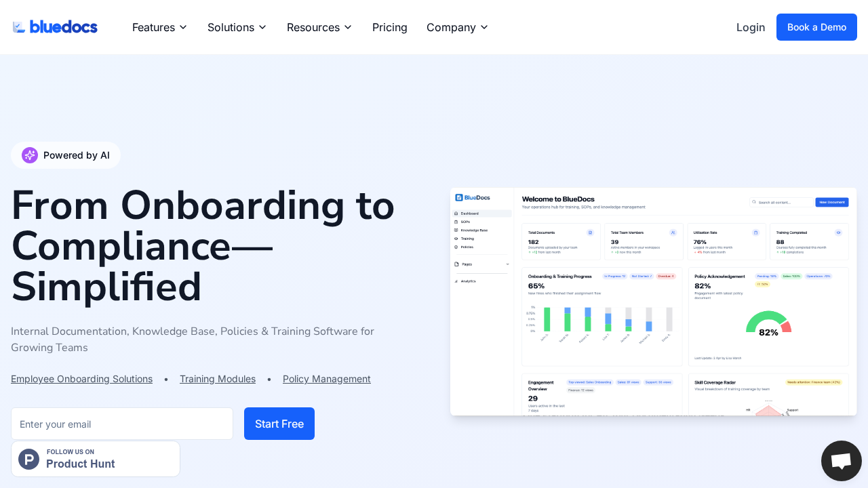This screenshot has width=868, height=488.
Task: Expand the Features menu
Action: coord(159,27)
